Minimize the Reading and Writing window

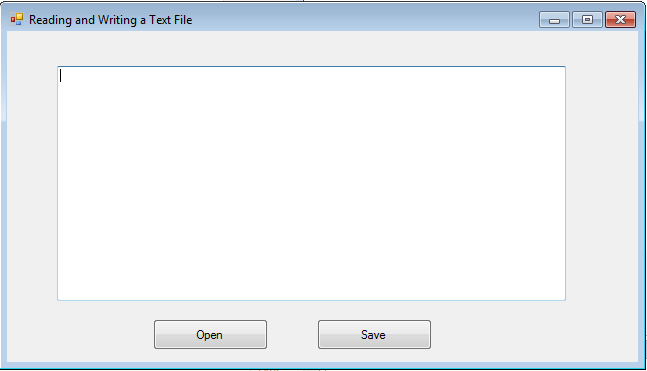pyautogui.click(x=554, y=20)
